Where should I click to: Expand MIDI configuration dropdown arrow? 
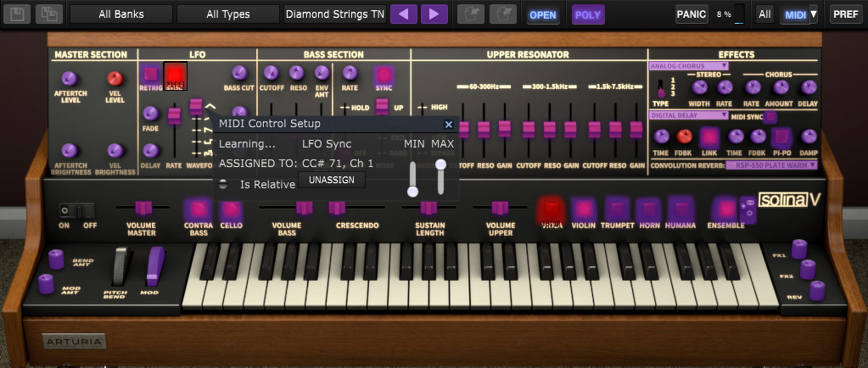point(813,14)
